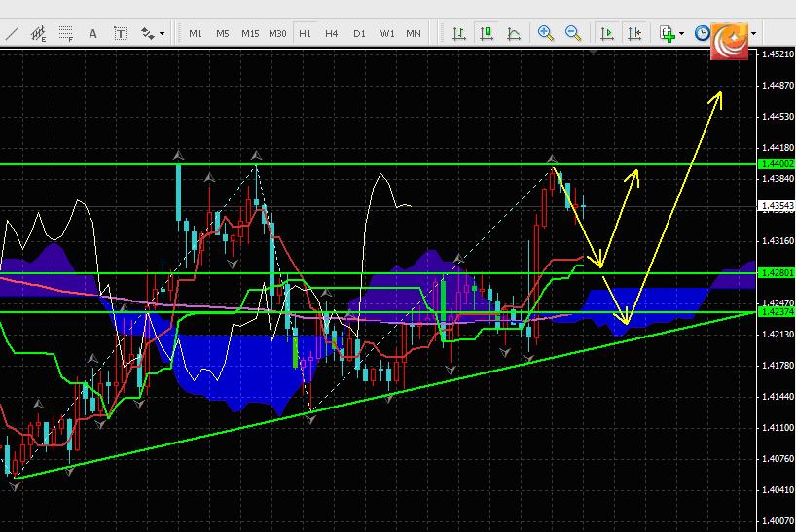
Task: Expand the indicators dropdown arrow
Action: pyautogui.click(x=681, y=34)
